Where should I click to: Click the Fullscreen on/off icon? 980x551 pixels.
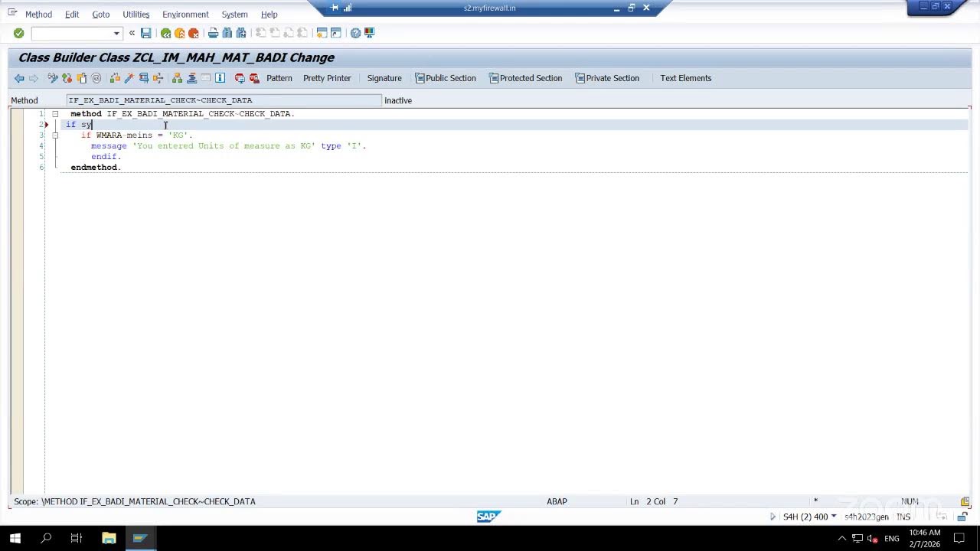[x=206, y=78]
